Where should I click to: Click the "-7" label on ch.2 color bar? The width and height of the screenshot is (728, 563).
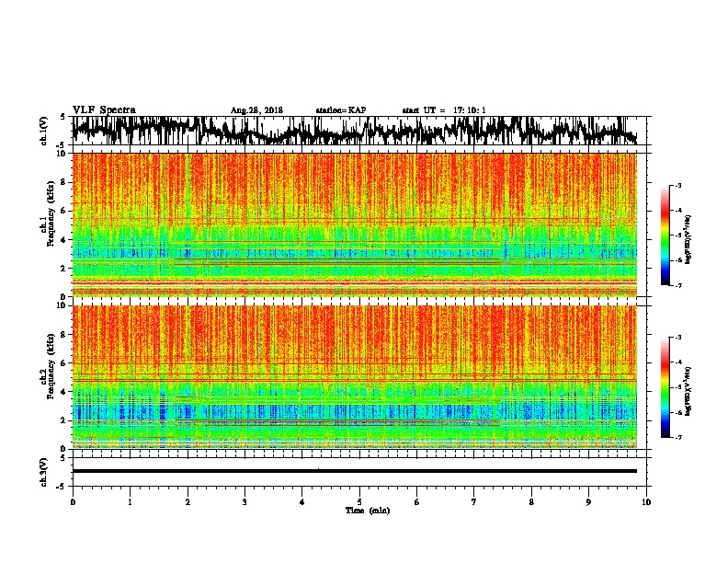(x=678, y=437)
